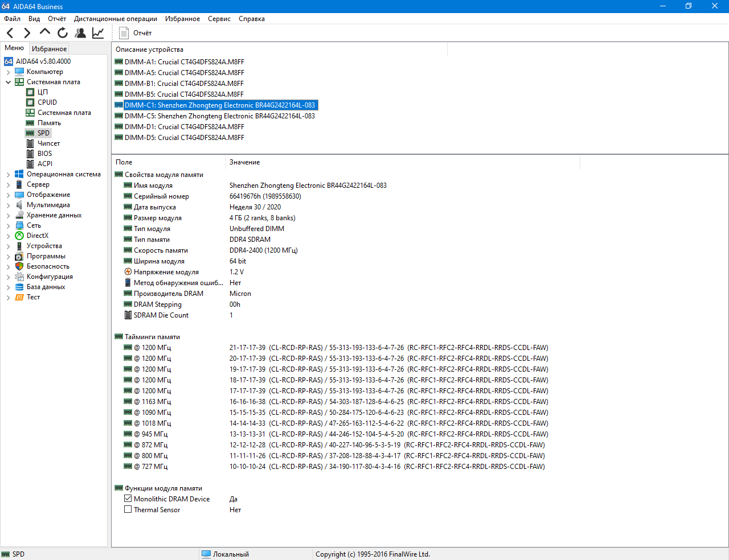Viewport: 729px width, 560px height.
Task: Refresh the view with the toolbar icon
Action: (63, 33)
